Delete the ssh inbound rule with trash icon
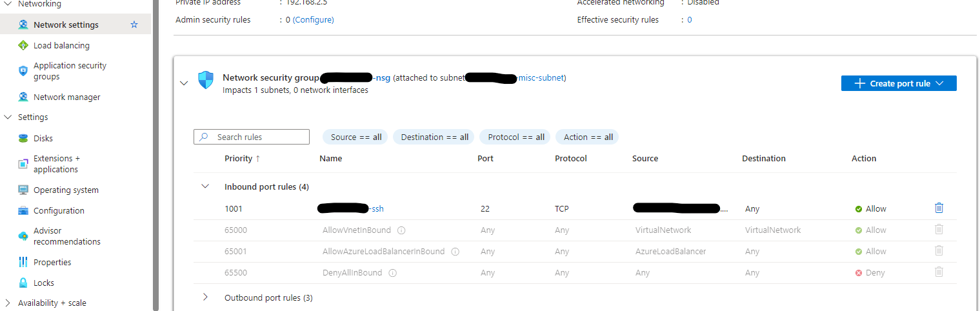Screen dimensions: 980x311 tap(939, 208)
